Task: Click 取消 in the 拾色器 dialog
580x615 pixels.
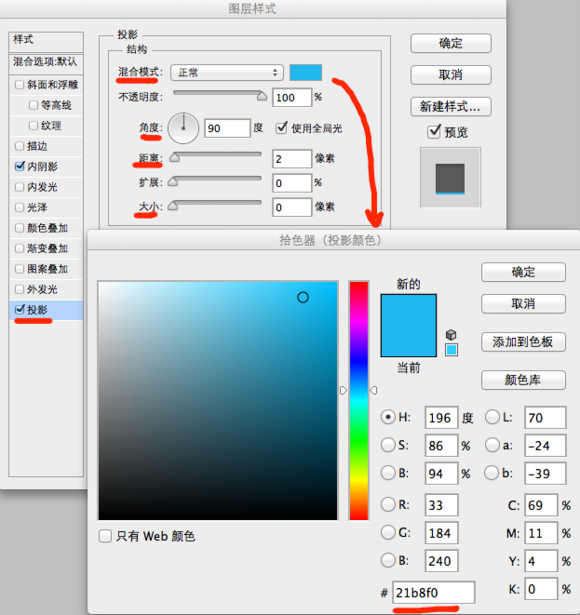Action: [x=524, y=304]
